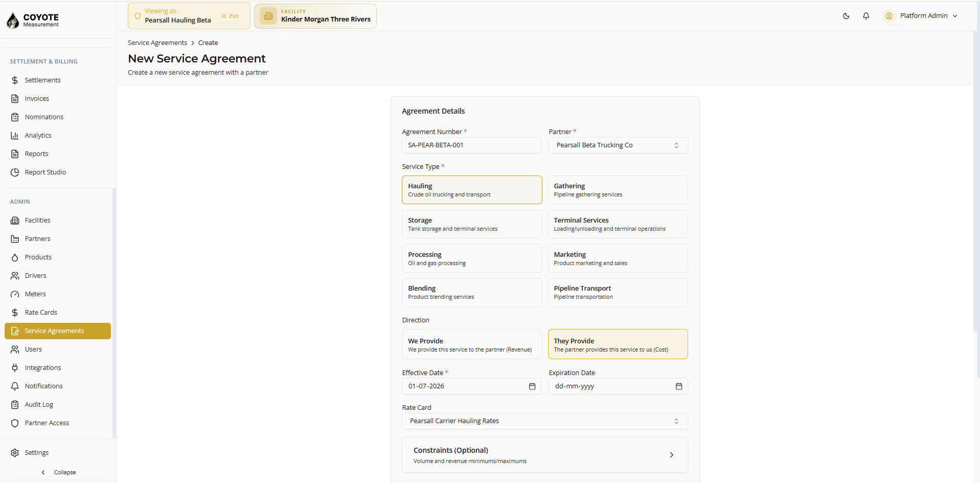Select We Provide direction option
Image resolution: width=980 pixels, height=483 pixels.
472,344
